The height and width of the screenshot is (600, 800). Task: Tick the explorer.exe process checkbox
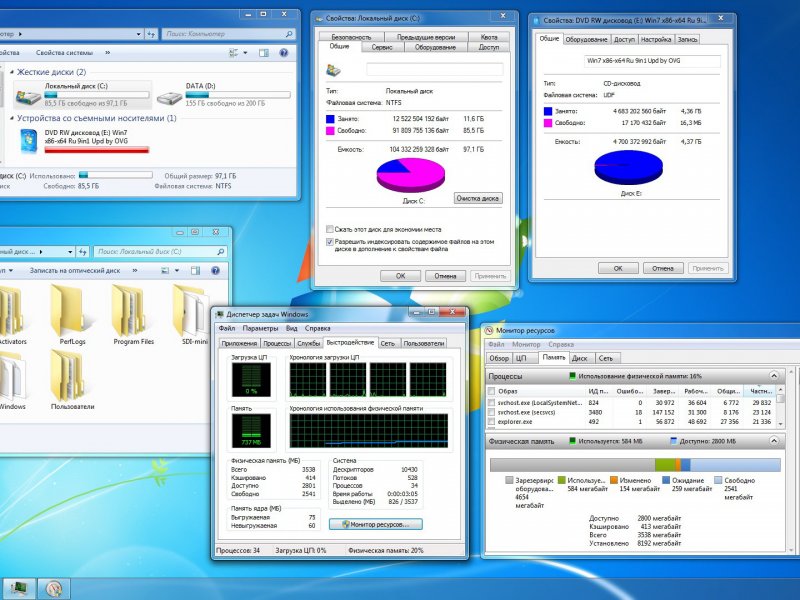491,422
